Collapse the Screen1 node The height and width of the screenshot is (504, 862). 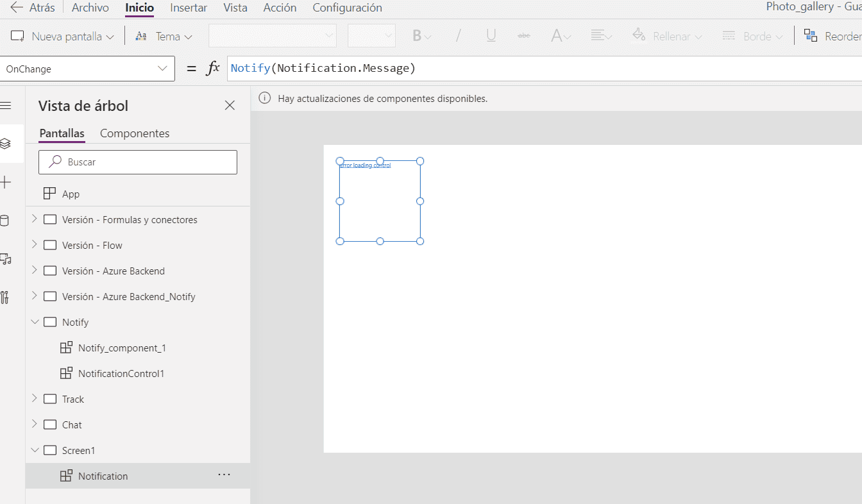[x=35, y=450]
